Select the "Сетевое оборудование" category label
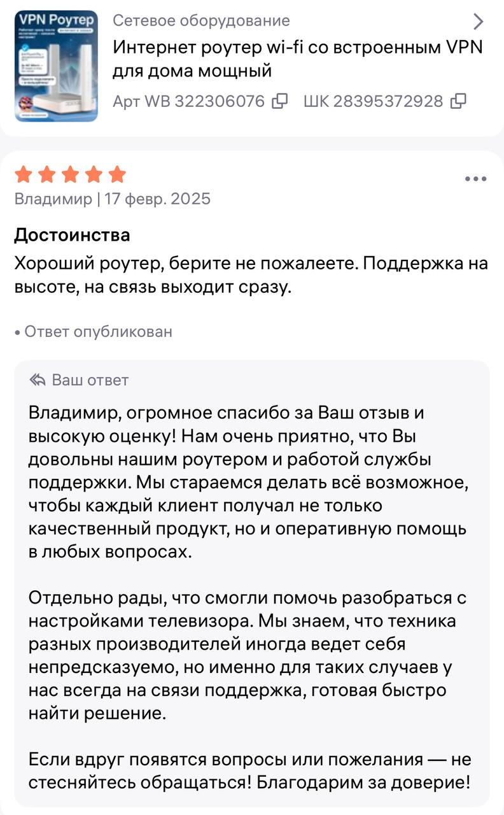The image size is (504, 815). [201, 21]
